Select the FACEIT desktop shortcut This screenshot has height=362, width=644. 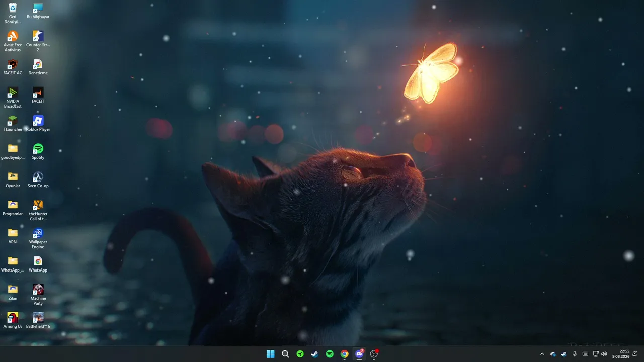(x=38, y=96)
